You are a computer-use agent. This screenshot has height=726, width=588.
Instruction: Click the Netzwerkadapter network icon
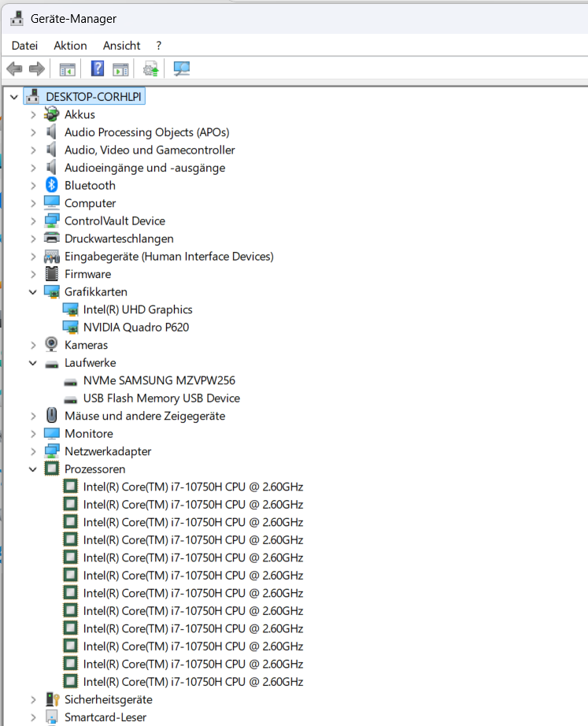(52, 451)
